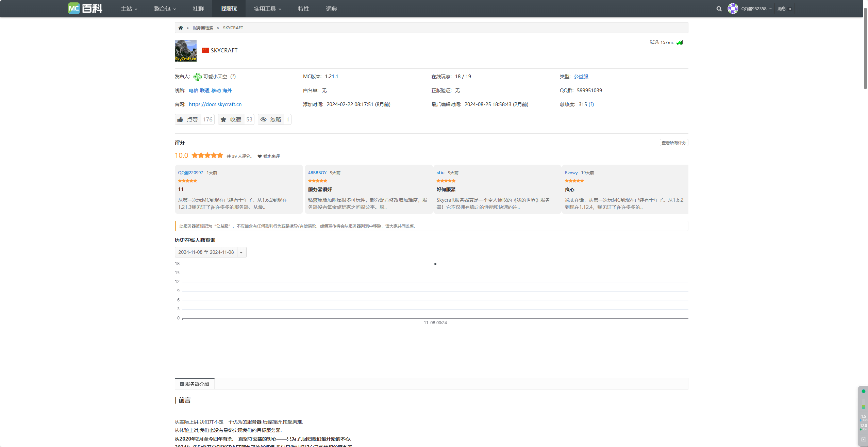Click review title 良心

[570, 189]
